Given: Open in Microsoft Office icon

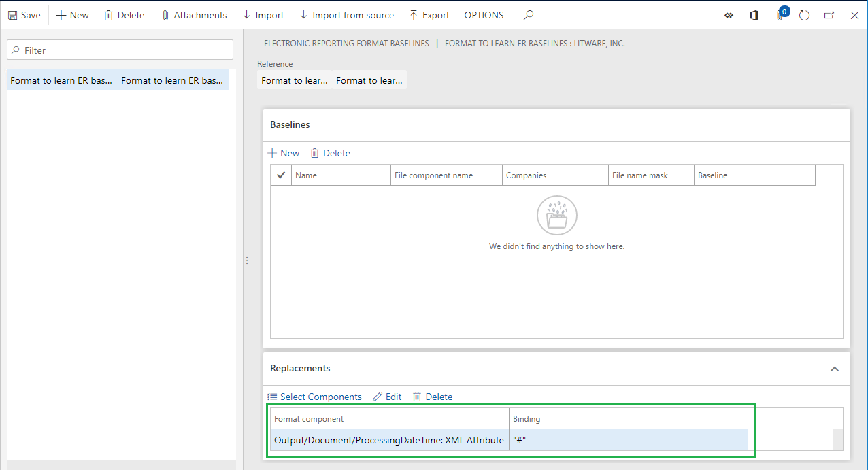Looking at the screenshot, I should pos(754,15).
